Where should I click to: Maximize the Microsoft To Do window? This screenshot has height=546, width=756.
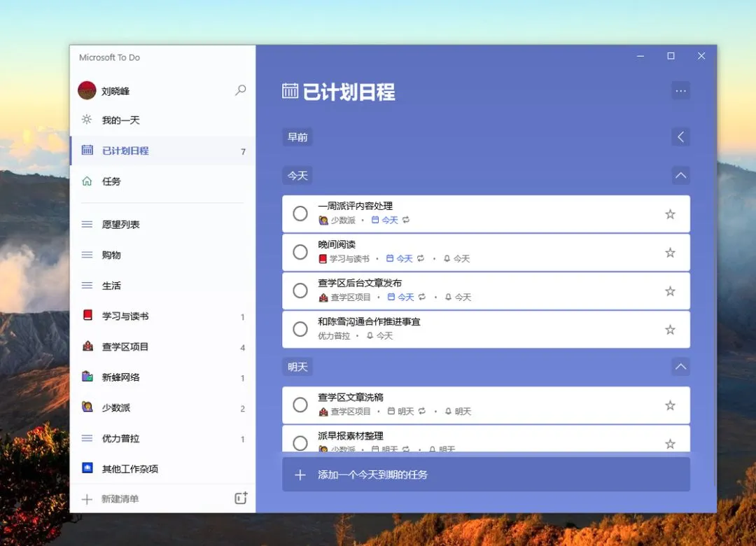pyautogui.click(x=671, y=56)
